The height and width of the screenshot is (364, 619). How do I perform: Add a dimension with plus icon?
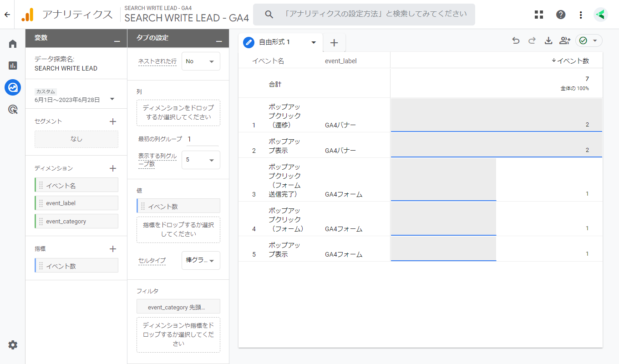click(113, 168)
